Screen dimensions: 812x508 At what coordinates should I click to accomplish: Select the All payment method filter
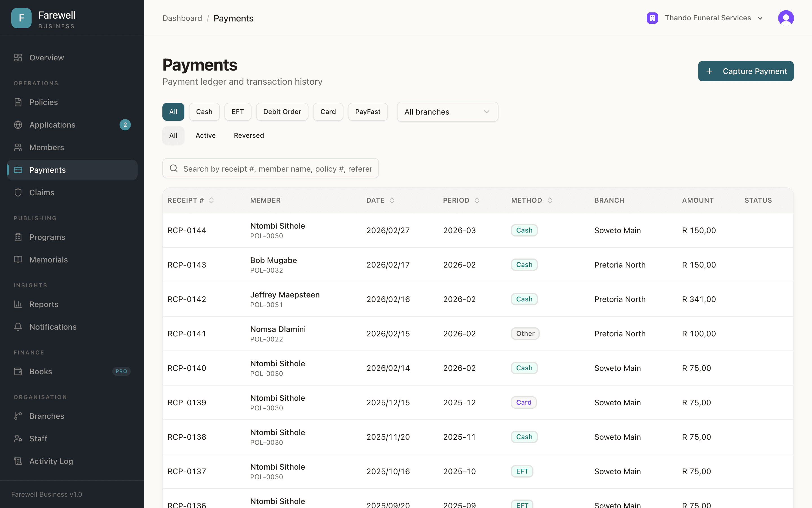pos(173,111)
